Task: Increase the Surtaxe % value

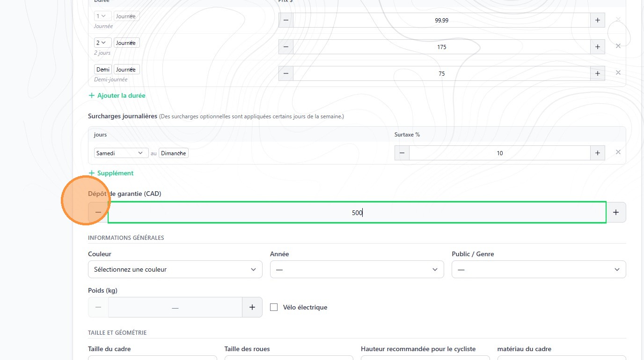Action: [x=597, y=153]
